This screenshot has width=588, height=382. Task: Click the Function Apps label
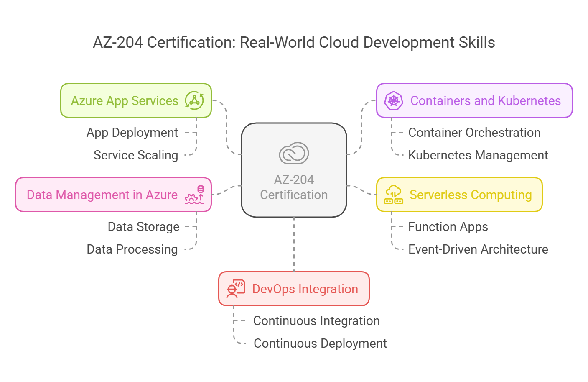click(448, 227)
